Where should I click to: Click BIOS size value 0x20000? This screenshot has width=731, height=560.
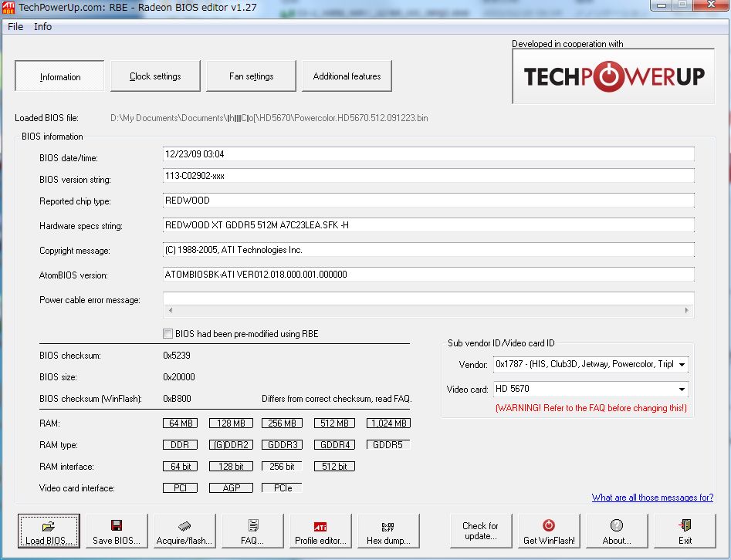pyautogui.click(x=179, y=377)
